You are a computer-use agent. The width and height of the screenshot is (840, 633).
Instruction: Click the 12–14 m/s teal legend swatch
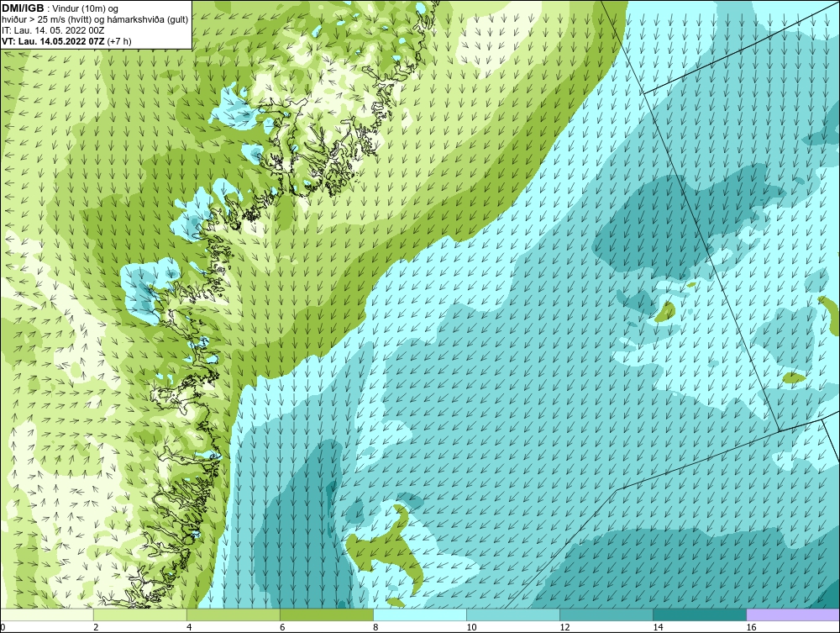tap(606, 615)
